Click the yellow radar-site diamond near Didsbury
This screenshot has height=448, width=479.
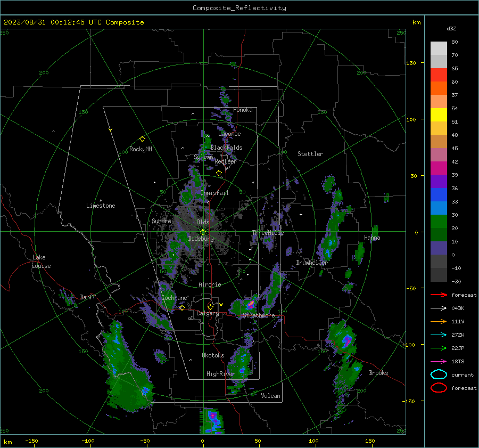pyautogui.click(x=203, y=232)
